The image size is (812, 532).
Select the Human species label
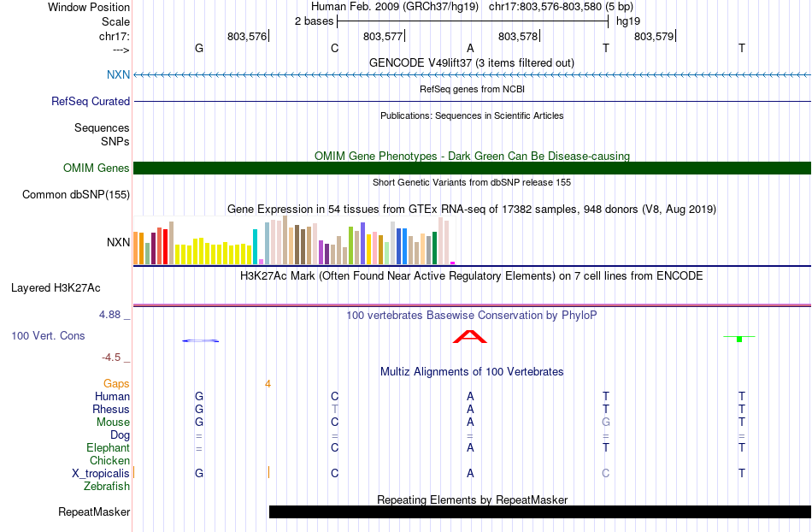112,396
